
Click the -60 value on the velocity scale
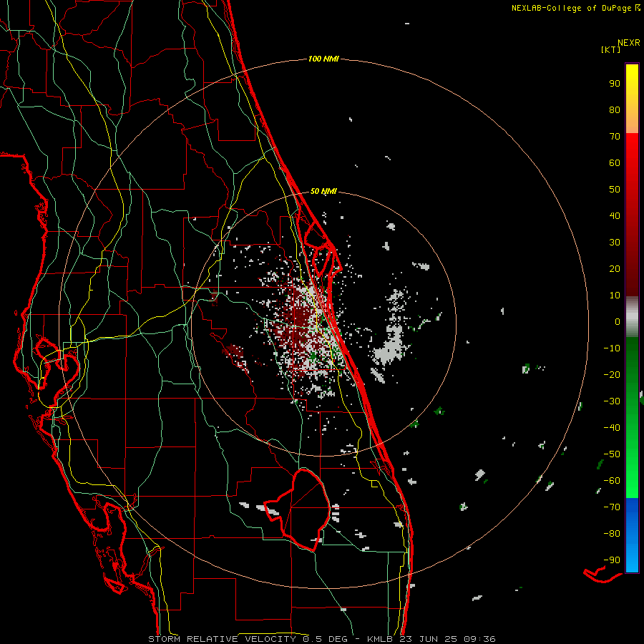(x=612, y=481)
